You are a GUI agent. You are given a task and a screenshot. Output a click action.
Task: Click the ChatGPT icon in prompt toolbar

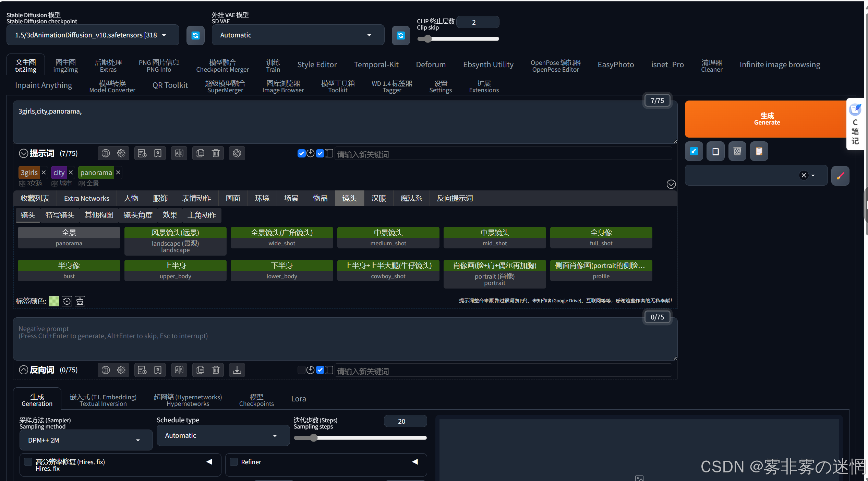coord(237,153)
